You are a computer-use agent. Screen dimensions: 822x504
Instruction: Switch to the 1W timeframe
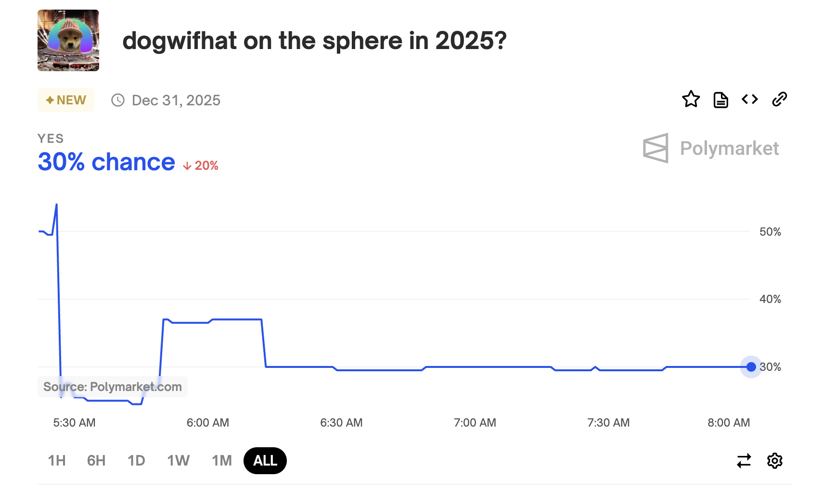[x=178, y=461]
